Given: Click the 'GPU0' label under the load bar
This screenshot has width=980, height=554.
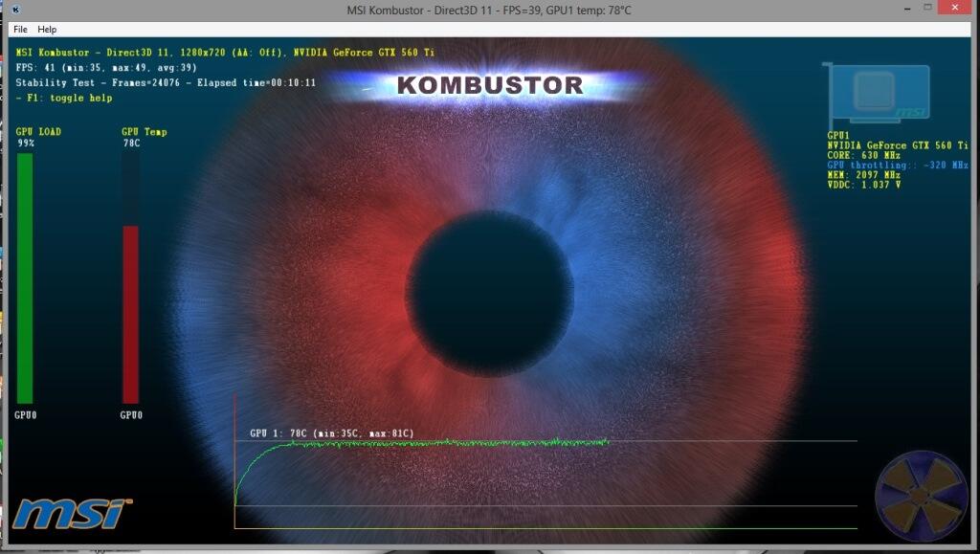Looking at the screenshot, I should coord(26,415).
